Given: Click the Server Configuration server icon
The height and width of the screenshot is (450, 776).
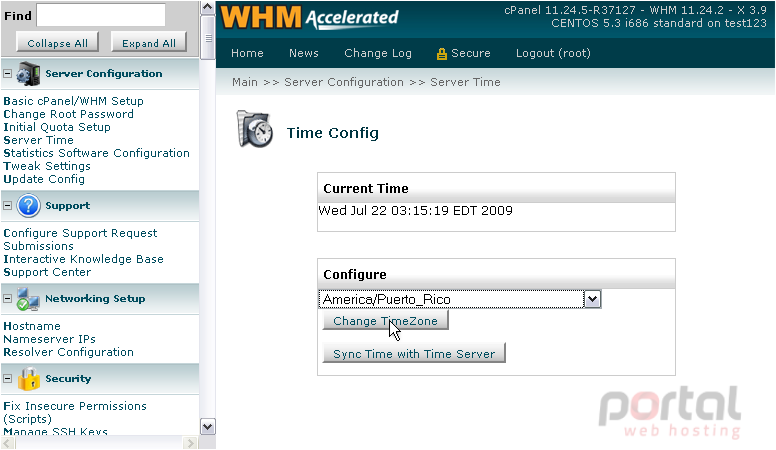Looking at the screenshot, I should (28, 74).
